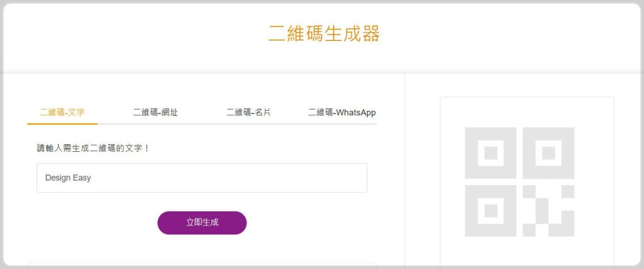Click the bordered panel below the generate button

[x=202, y=265]
